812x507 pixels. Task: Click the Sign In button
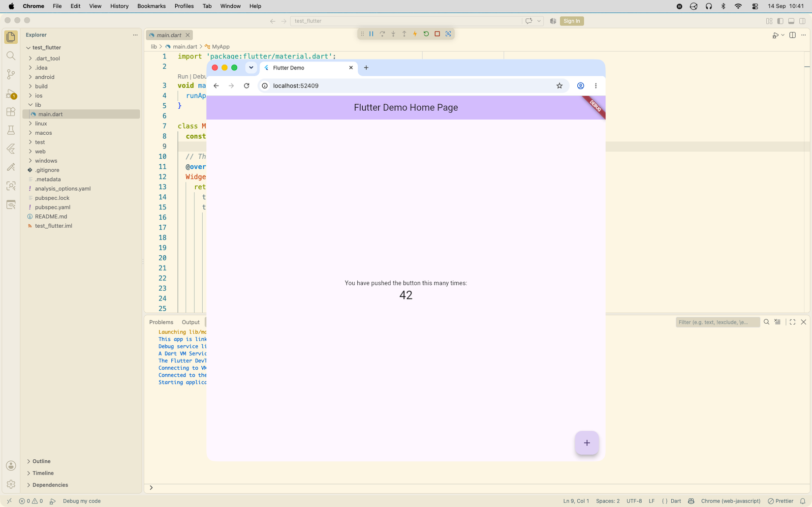[572, 21]
